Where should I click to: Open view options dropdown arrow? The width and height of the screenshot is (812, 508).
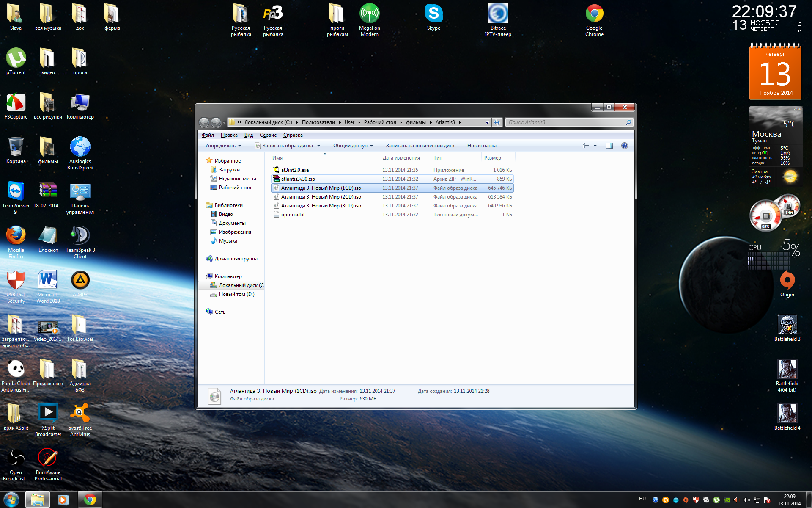[595, 146]
